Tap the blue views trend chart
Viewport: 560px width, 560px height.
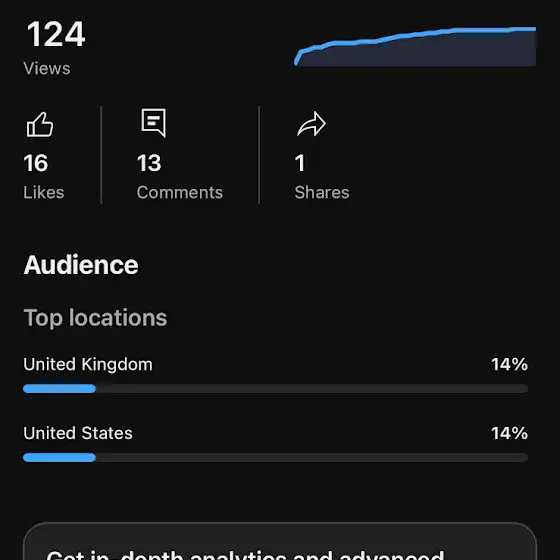coord(415,46)
